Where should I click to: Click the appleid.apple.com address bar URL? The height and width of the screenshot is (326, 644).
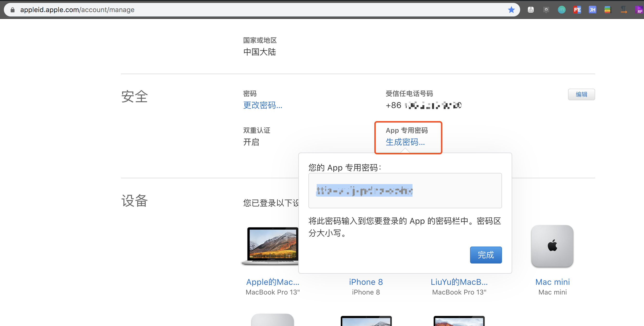[77, 10]
